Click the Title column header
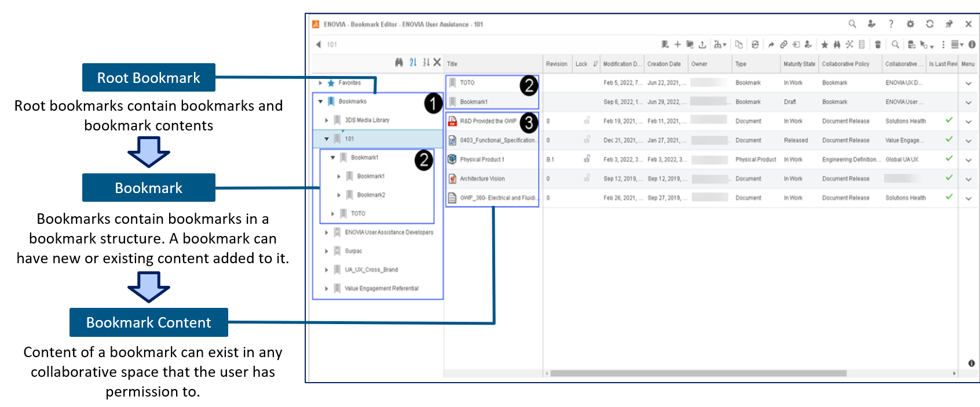The height and width of the screenshot is (407, 980). tap(452, 64)
